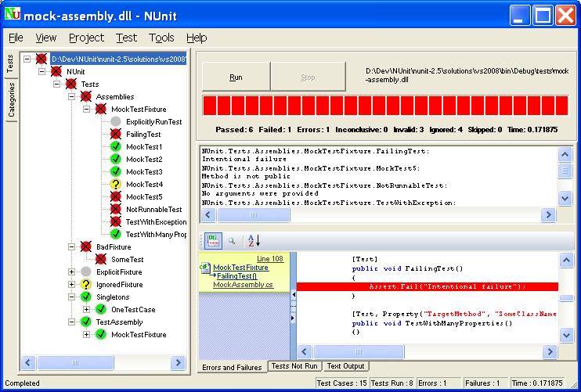Click the tree panel horizontal scrollbar thumb
This screenshot has height=392, width=581.
click(x=75, y=363)
